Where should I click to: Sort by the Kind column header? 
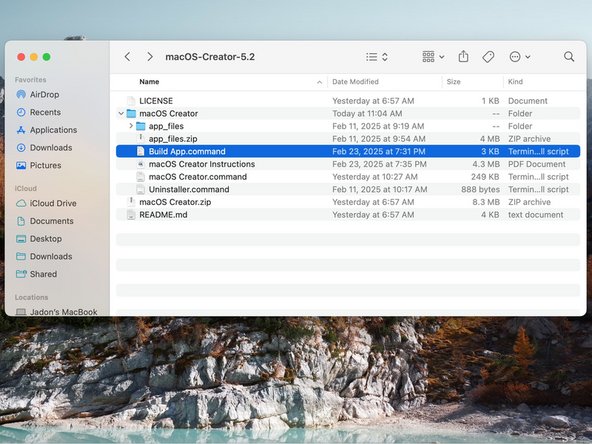(515, 82)
